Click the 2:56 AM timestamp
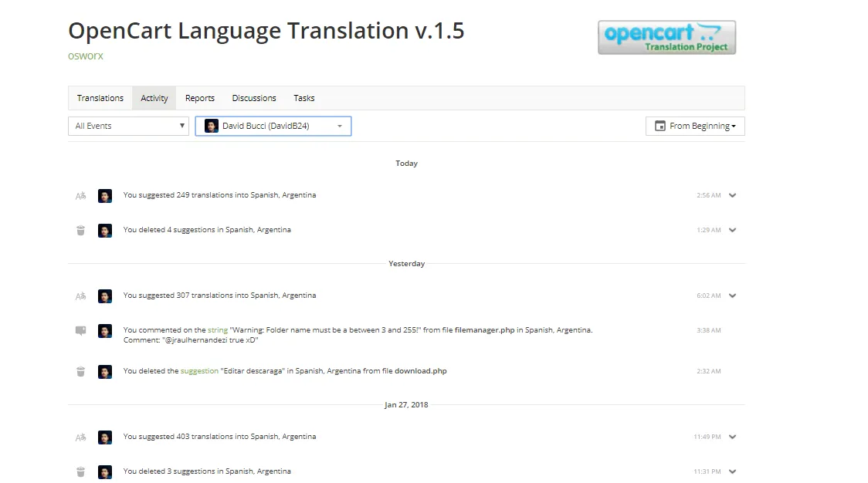Image resolution: width=868 pixels, height=483 pixels. [x=709, y=195]
